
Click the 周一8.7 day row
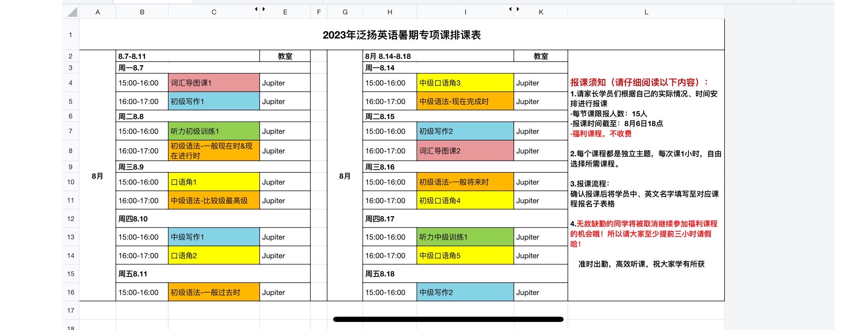[x=213, y=68]
